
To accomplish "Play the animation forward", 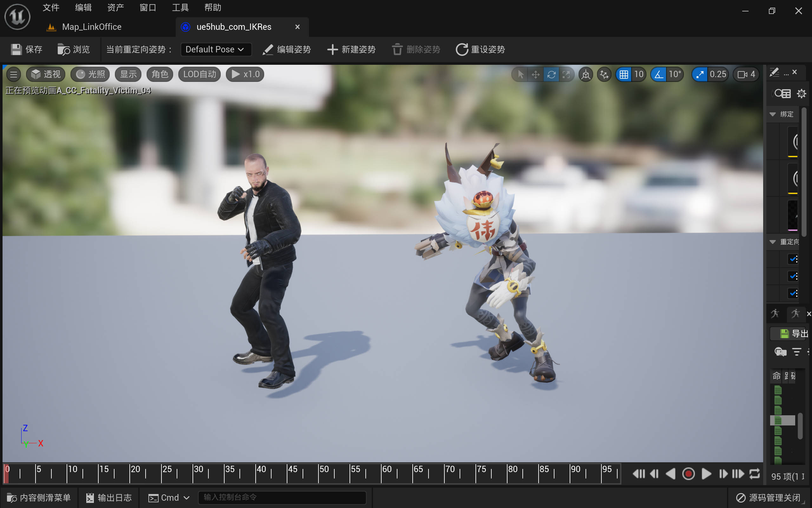I will tap(706, 474).
